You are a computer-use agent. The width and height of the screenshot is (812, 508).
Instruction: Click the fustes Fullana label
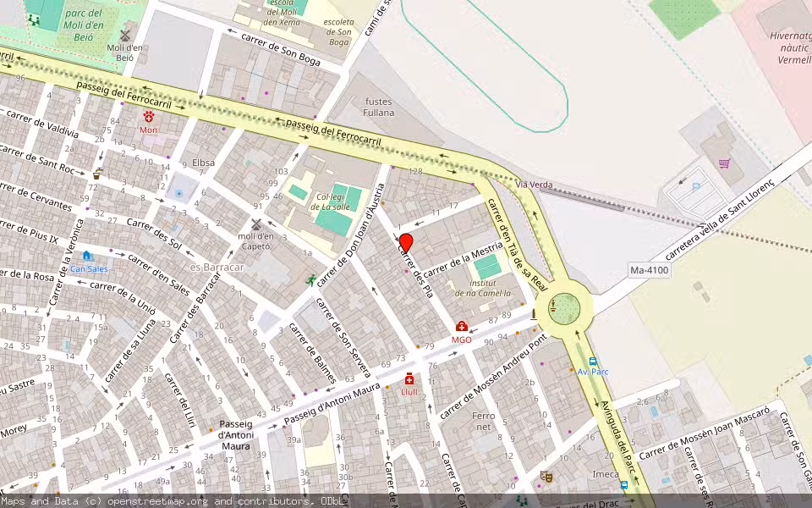click(379, 108)
